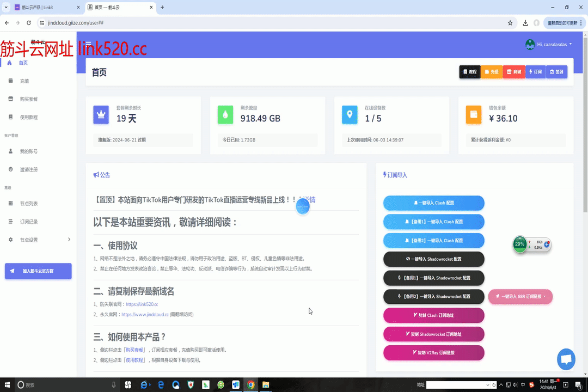Open Chrome downloads icon in toolbar
Viewport: 588px width, 392px height.
[x=525, y=23]
